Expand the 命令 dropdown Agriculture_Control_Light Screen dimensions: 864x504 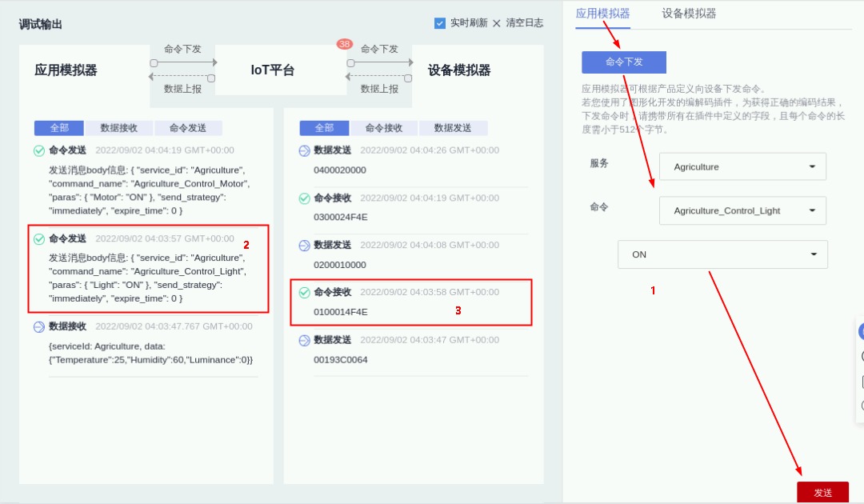[x=742, y=211]
